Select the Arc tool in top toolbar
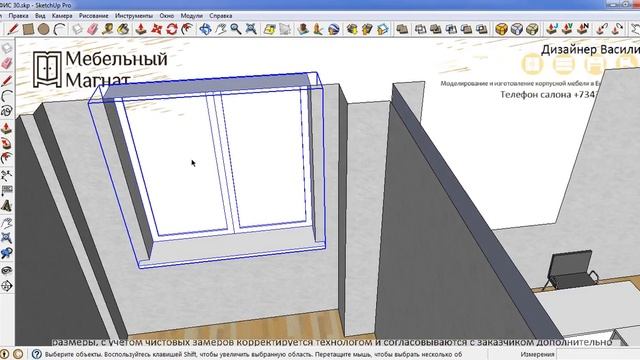This screenshot has height=360, width=640. [x=60, y=29]
